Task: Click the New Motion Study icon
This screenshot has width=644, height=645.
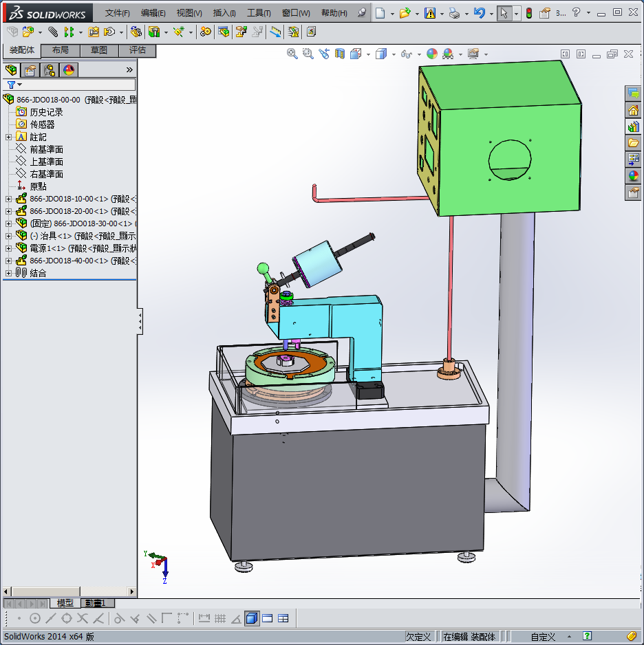Action: tap(205, 32)
